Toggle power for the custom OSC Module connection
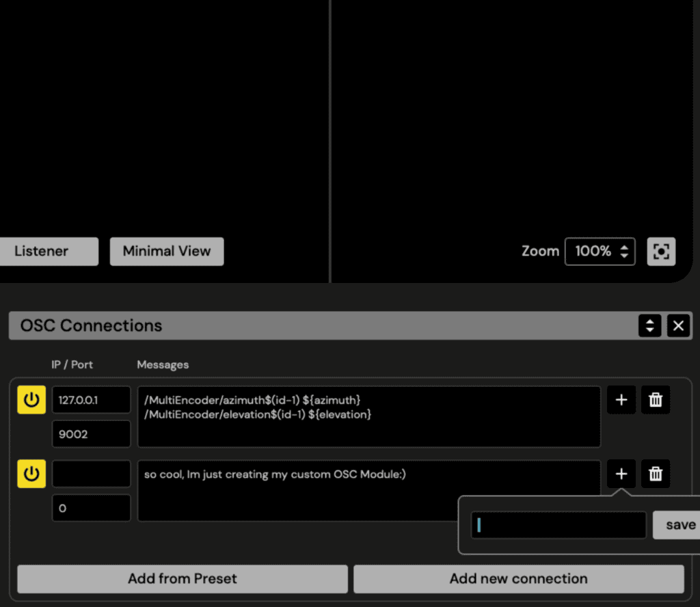Image resolution: width=700 pixels, height=607 pixels. click(31, 474)
